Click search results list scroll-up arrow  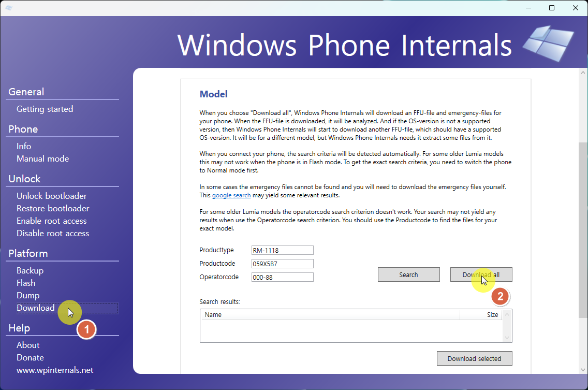point(507,314)
